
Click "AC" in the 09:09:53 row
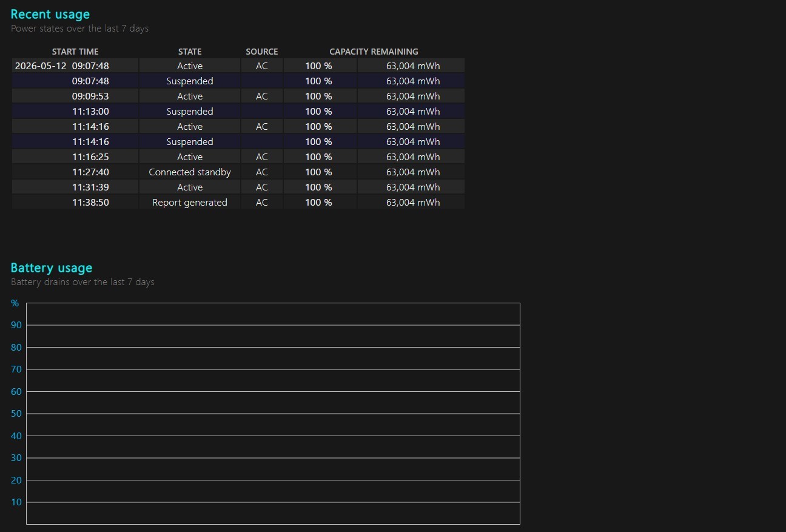click(262, 96)
